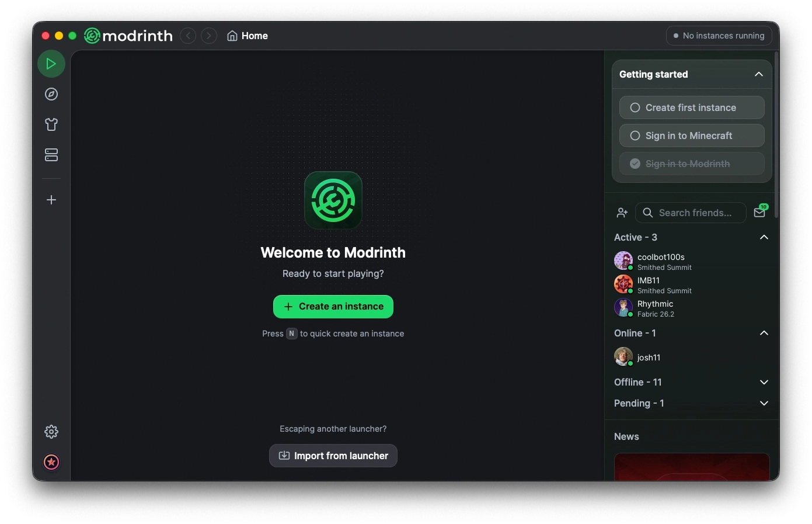Expand the Pending - 1 friends section
The height and width of the screenshot is (524, 812).
(x=764, y=403)
